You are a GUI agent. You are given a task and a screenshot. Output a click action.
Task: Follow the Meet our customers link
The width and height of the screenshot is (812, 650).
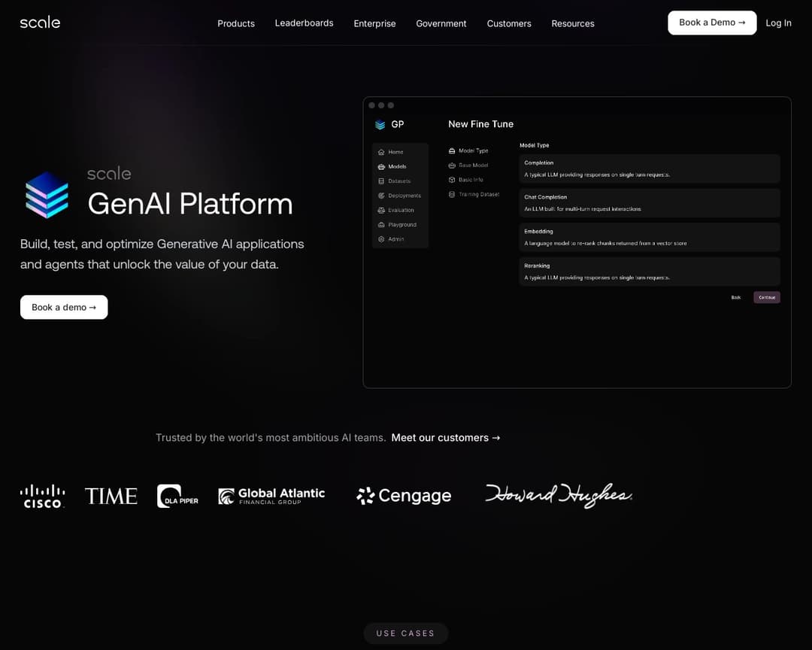coord(446,438)
